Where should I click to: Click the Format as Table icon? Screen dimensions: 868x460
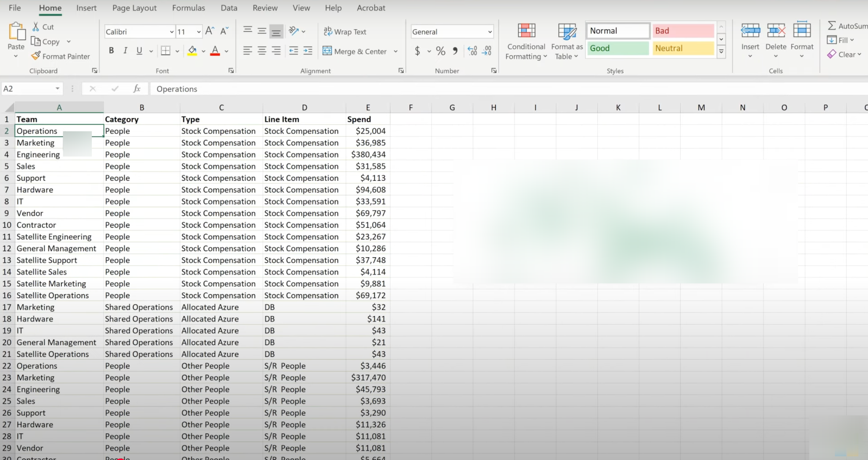tap(567, 31)
